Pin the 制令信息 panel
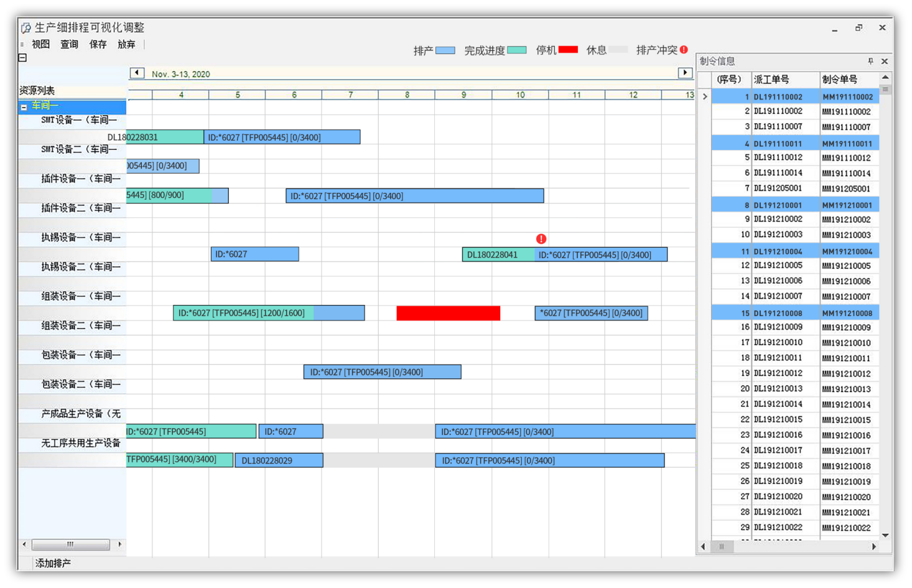The width and height of the screenshot is (912, 588). pyautogui.click(x=870, y=61)
